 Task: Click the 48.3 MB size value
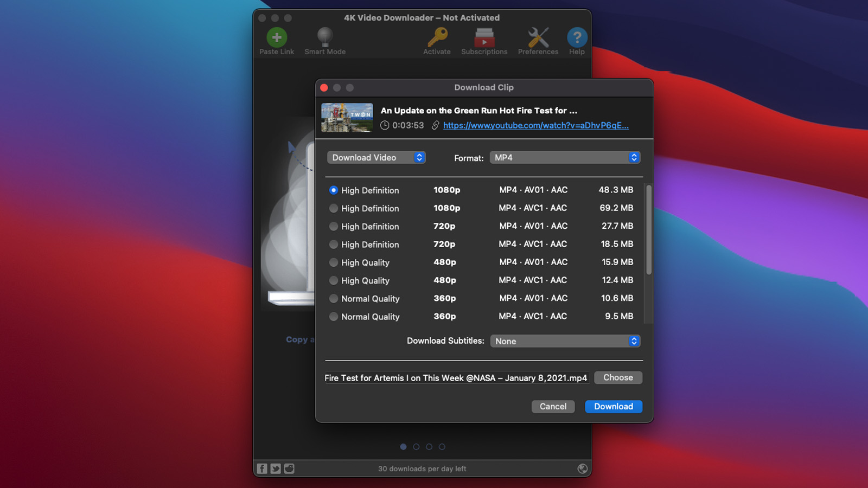click(x=616, y=190)
